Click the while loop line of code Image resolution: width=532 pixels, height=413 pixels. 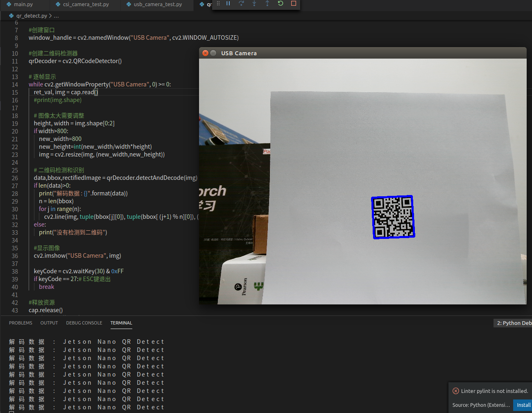click(100, 84)
